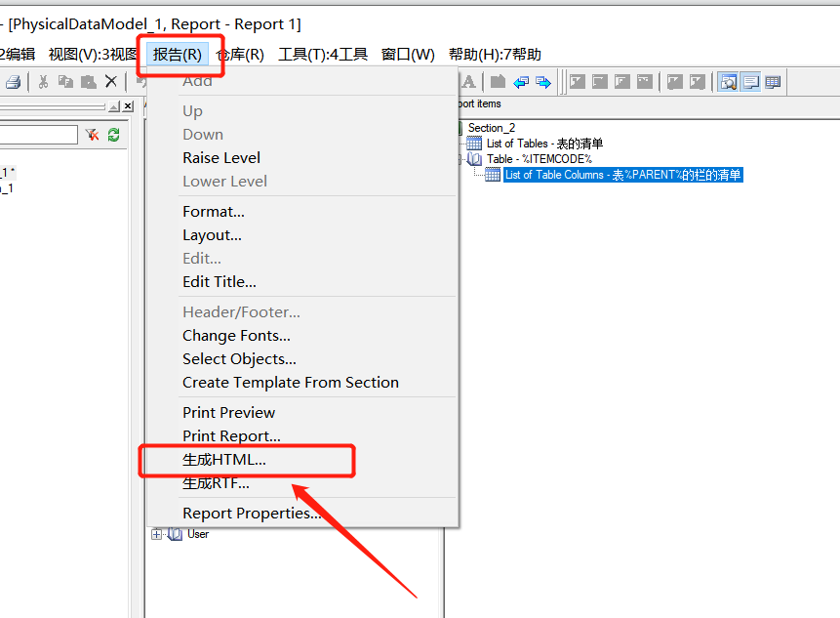Select 生成RTF... to generate RTF report
Viewport: 840px width, 618px height.
click(x=302, y=483)
